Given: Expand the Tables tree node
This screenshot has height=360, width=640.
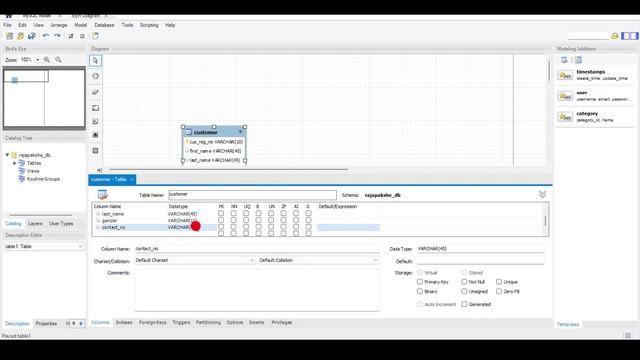Looking at the screenshot, I should [15, 163].
